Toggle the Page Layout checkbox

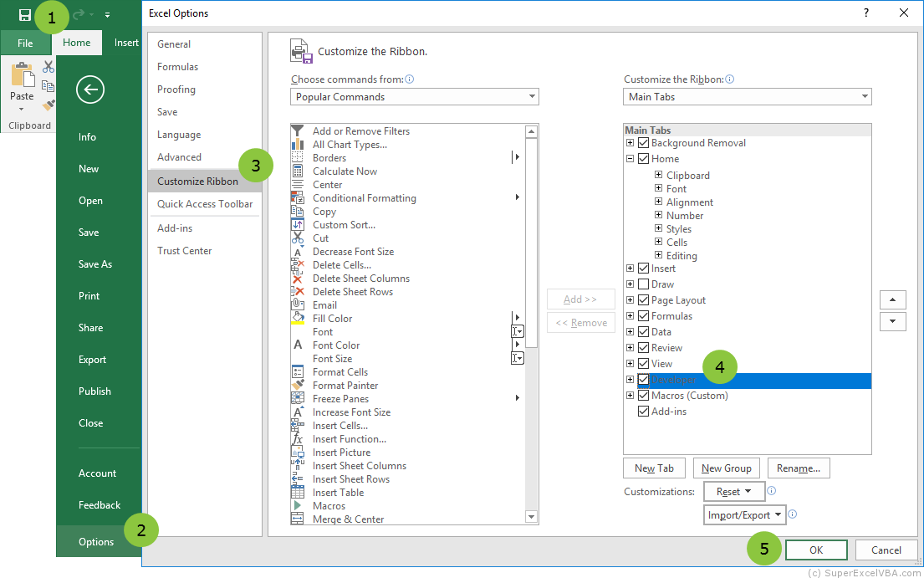644,300
